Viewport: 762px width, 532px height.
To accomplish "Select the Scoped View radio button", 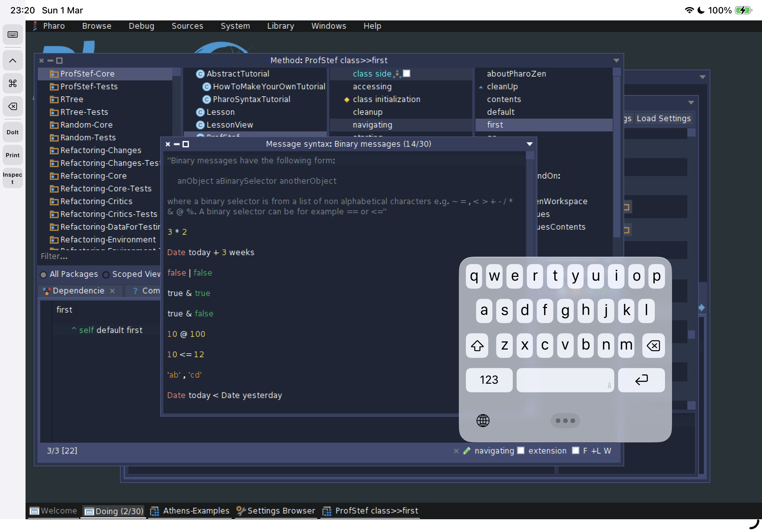I will tap(106, 275).
